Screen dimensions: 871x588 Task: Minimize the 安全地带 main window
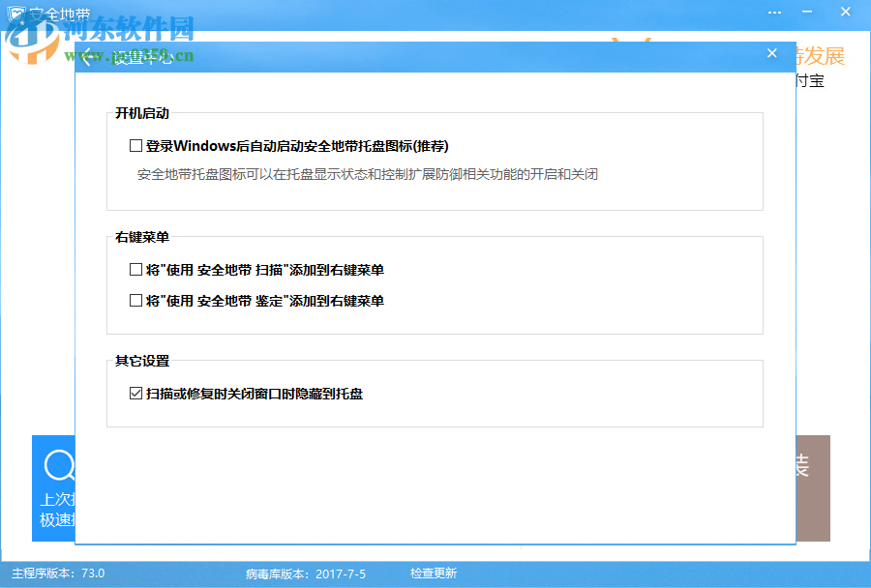(807, 12)
